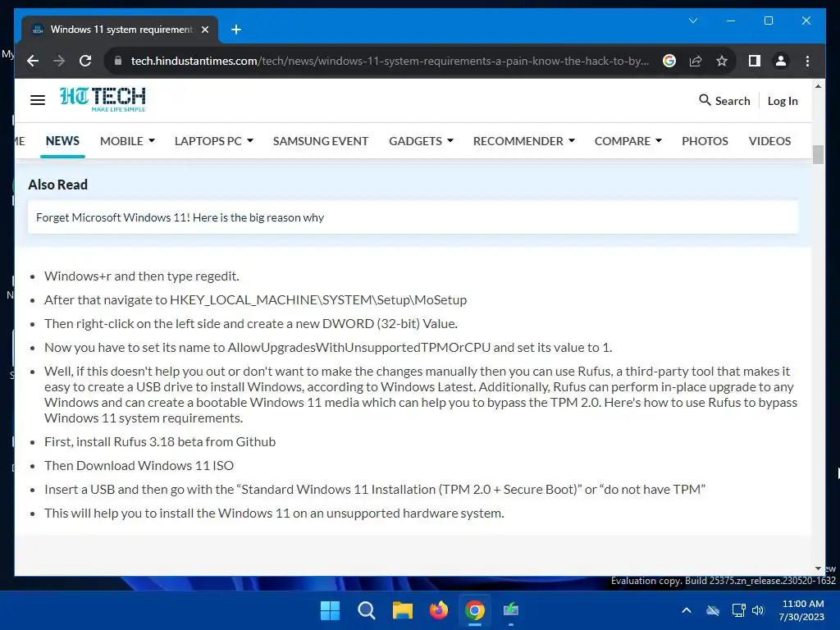
Task: Click the scrollbar up arrow
Action: [x=818, y=85]
